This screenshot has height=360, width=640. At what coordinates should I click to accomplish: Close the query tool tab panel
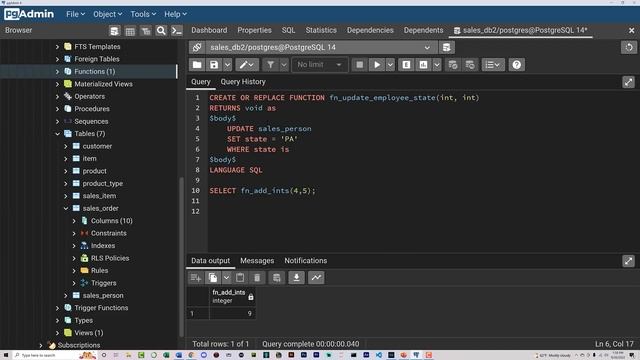pos(631,31)
